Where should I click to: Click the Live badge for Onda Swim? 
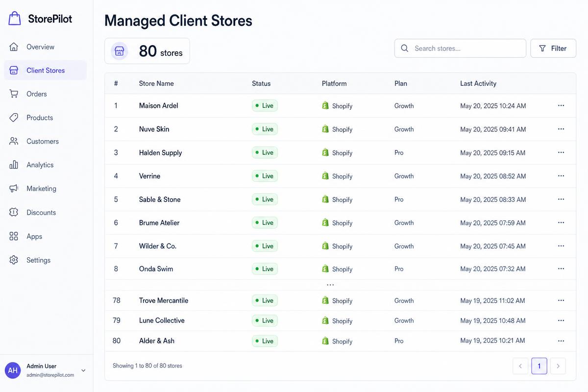tap(265, 269)
